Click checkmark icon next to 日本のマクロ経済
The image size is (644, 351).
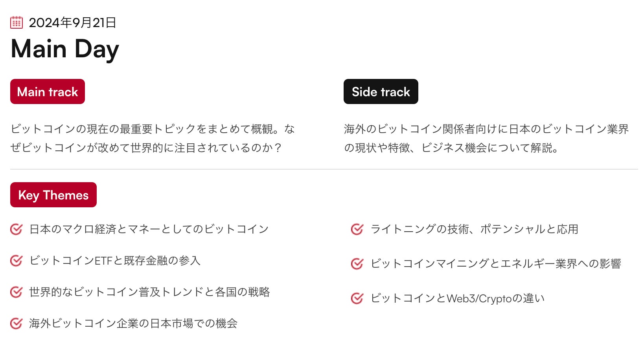click(16, 229)
